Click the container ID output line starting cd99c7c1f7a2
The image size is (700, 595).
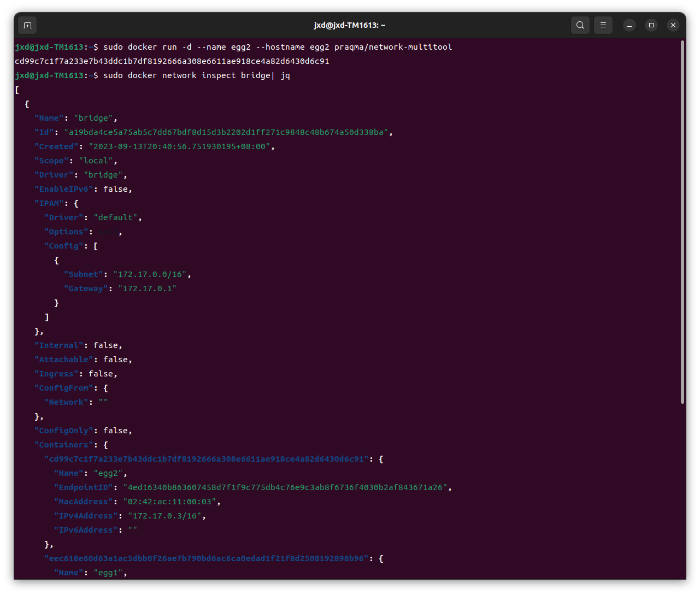click(172, 61)
